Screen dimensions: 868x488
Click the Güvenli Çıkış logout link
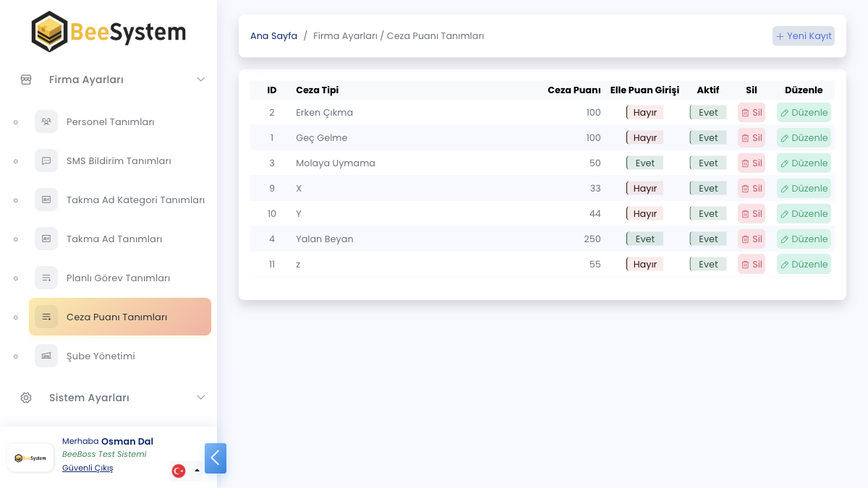coord(88,468)
